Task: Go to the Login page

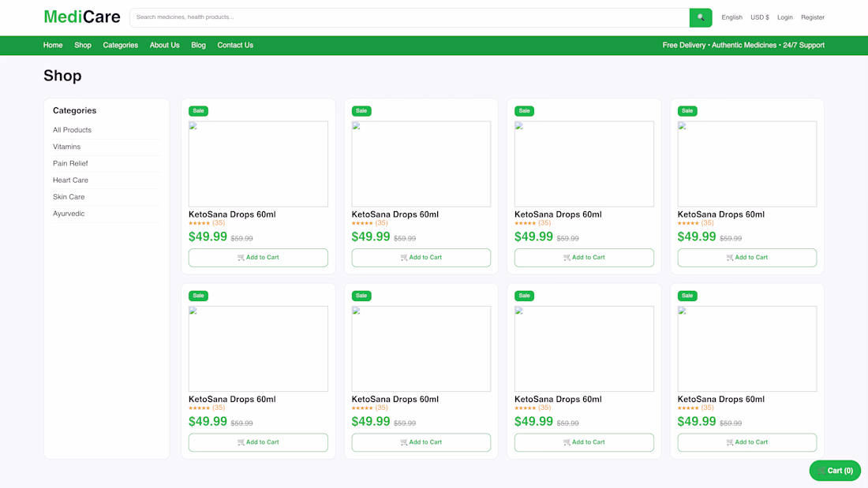Action: click(784, 17)
